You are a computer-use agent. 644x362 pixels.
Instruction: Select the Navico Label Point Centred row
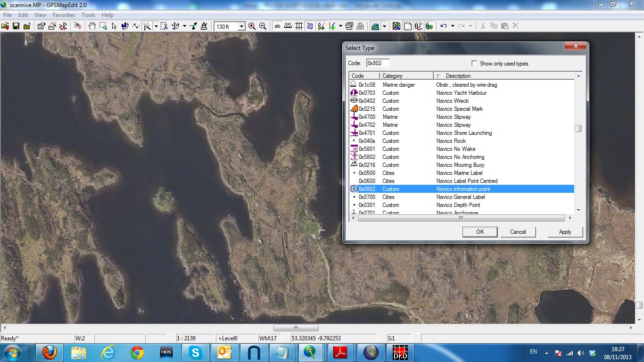462,181
